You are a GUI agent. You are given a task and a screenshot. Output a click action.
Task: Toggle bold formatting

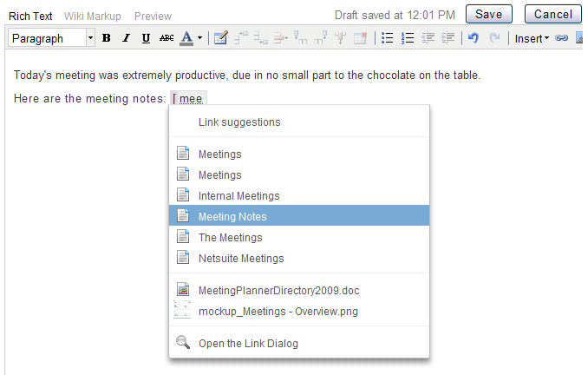click(107, 38)
